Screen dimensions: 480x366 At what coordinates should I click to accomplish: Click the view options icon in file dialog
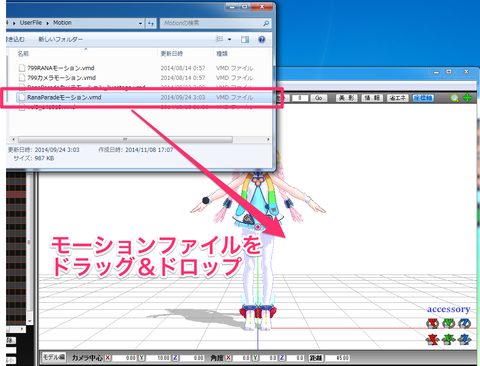point(219,39)
